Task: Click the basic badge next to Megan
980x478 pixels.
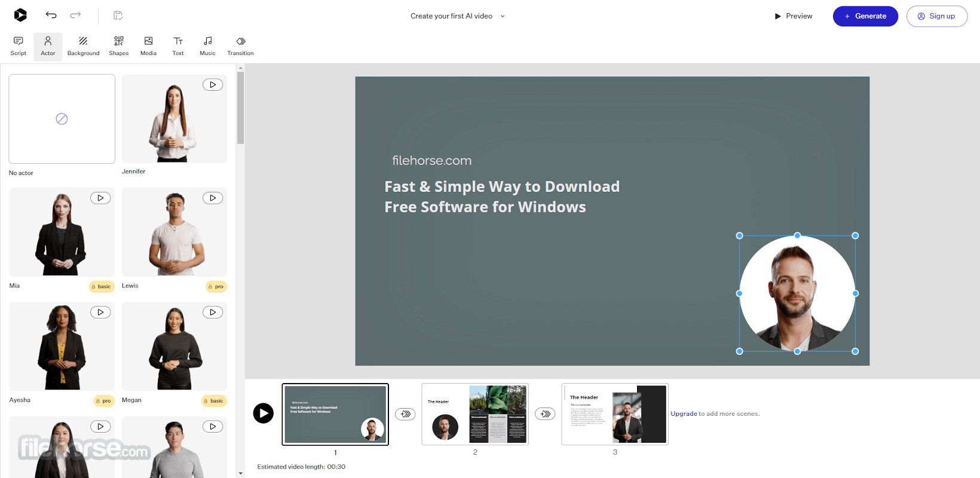Action: point(214,401)
